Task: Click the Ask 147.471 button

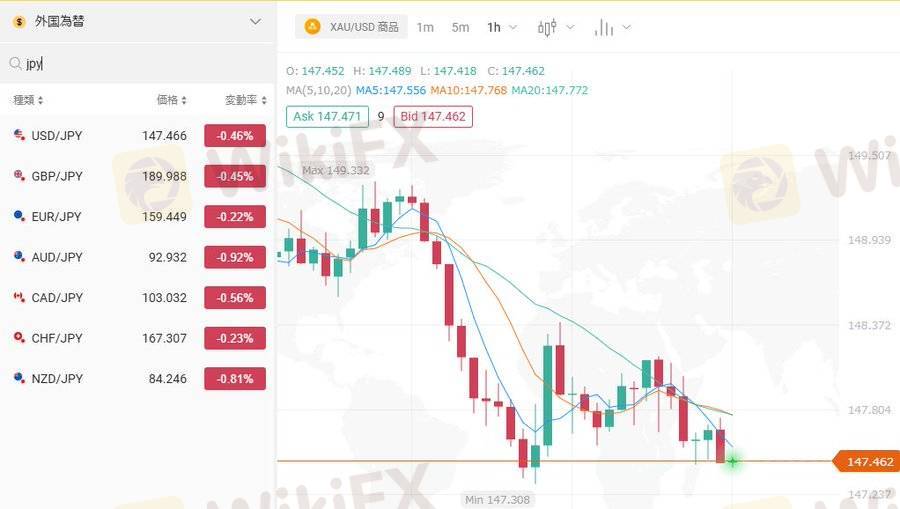Action: pos(327,116)
